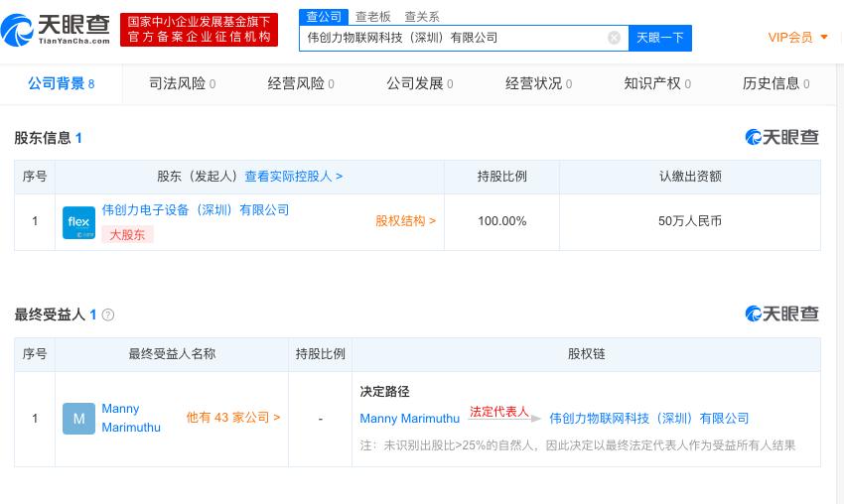Select the 50万人民币 capital cell
The image size is (844, 504).
[690, 221]
